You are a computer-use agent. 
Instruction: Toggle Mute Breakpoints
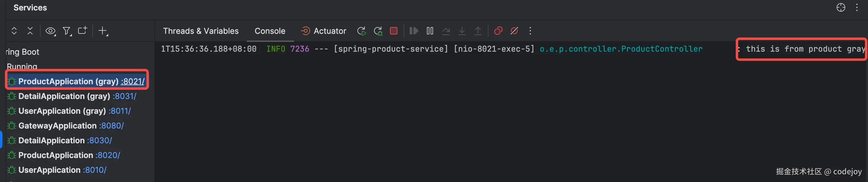click(x=514, y=31)
